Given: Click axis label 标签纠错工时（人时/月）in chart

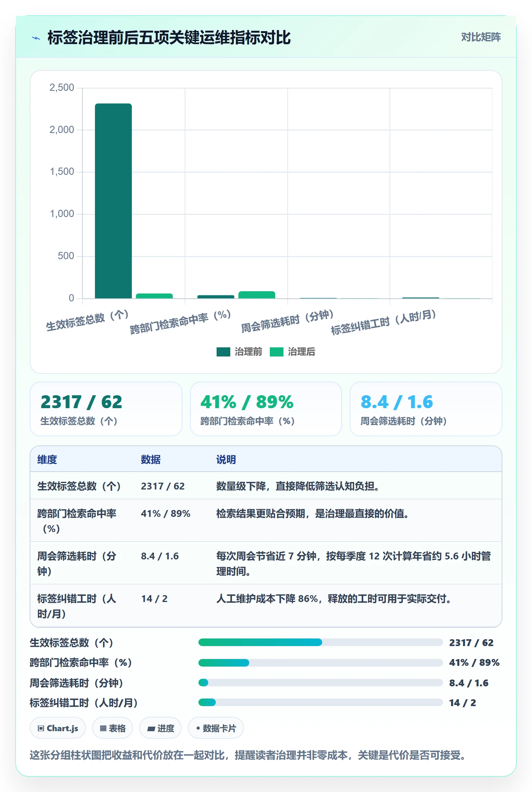Looking at the screenshot, I should click(x=383, y=322).
